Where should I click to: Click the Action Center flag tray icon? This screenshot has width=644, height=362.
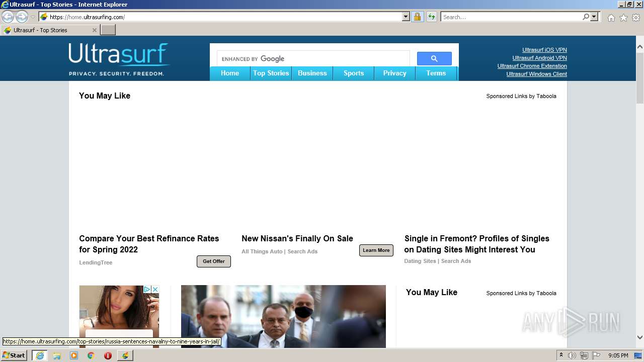pyautogui.click(x=596, y=355)
